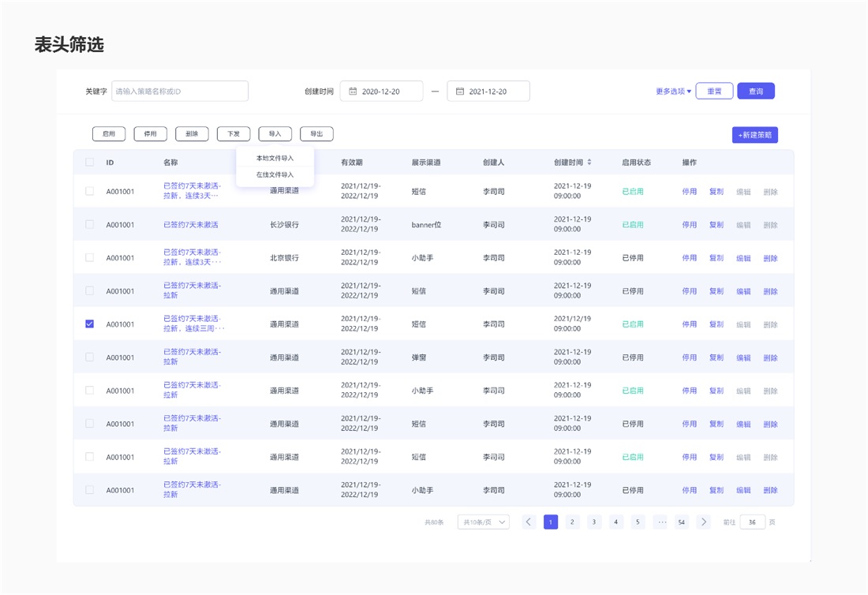Screen dimensions: 868x595
Task: Click the 启用 batch button
Action: pos(109,134)
